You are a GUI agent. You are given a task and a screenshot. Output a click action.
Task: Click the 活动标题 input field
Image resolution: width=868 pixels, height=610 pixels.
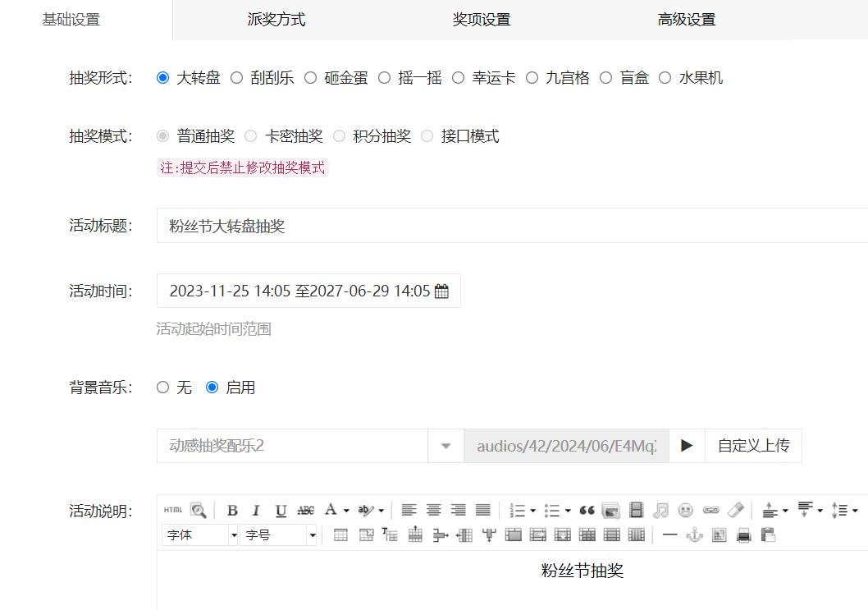(512, 226)
